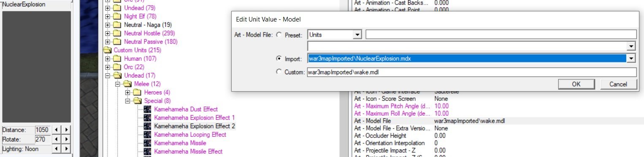Select the Preset radio button
Screen dimensions: 644x157
279,35
